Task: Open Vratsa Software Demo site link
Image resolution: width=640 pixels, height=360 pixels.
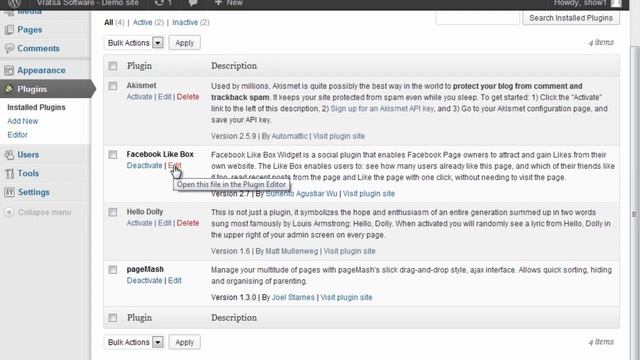Action: [x=87, y=3]
